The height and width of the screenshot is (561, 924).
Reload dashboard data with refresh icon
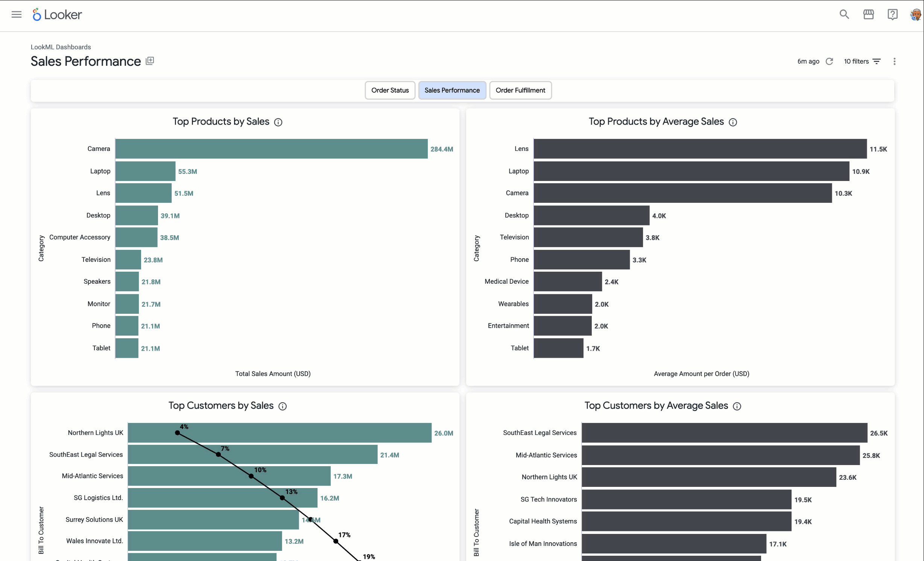coord(830,61)
